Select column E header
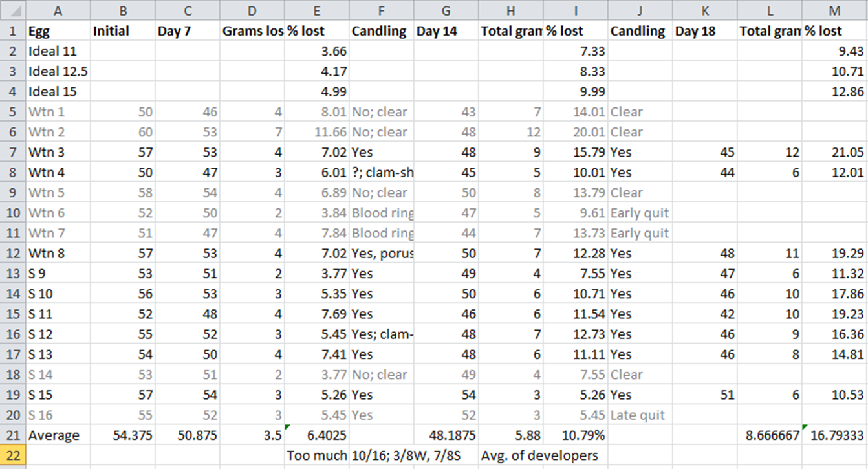This screenshot has width=868, height=469. 317,10
